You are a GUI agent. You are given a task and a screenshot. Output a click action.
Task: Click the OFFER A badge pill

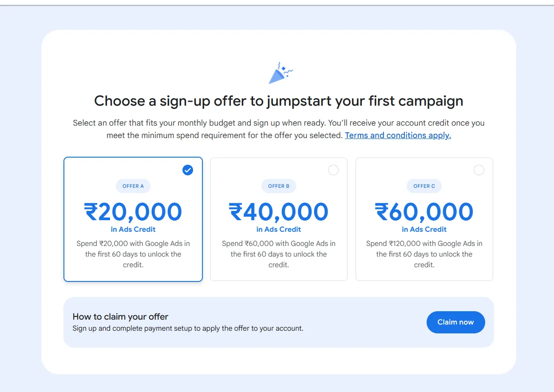pyautogui.click(x=133, y=186)
